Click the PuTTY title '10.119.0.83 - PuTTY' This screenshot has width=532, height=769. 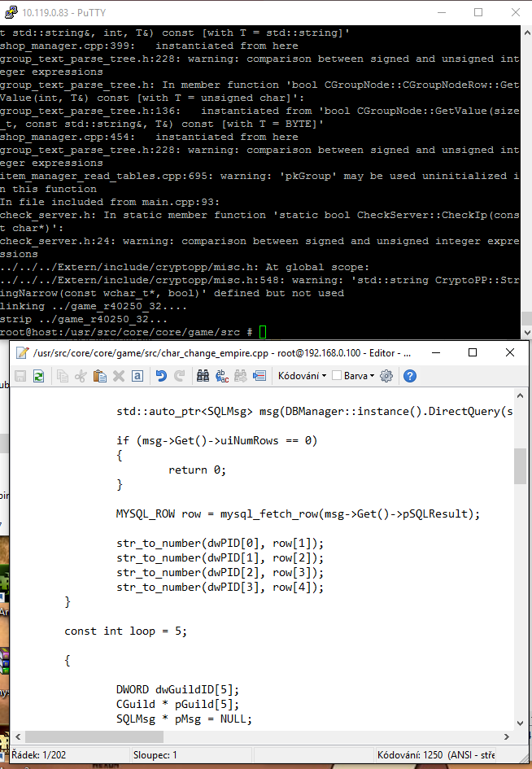pyautogui.click(x=63, y=12)
